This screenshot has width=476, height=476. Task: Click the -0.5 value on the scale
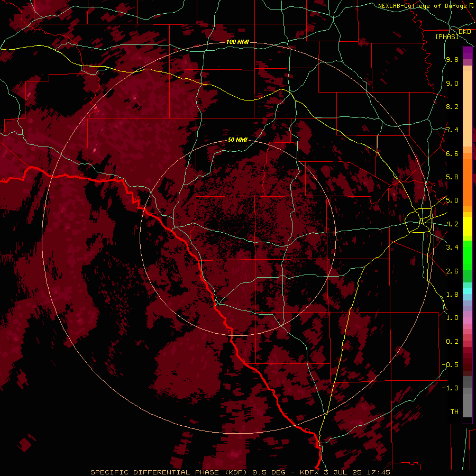(450, 364)
